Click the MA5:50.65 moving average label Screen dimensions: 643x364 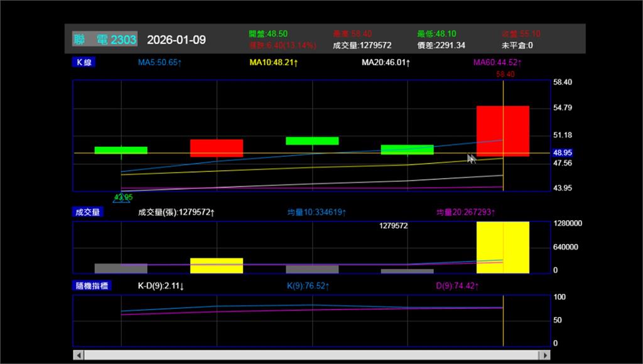[x=159, y=63]
